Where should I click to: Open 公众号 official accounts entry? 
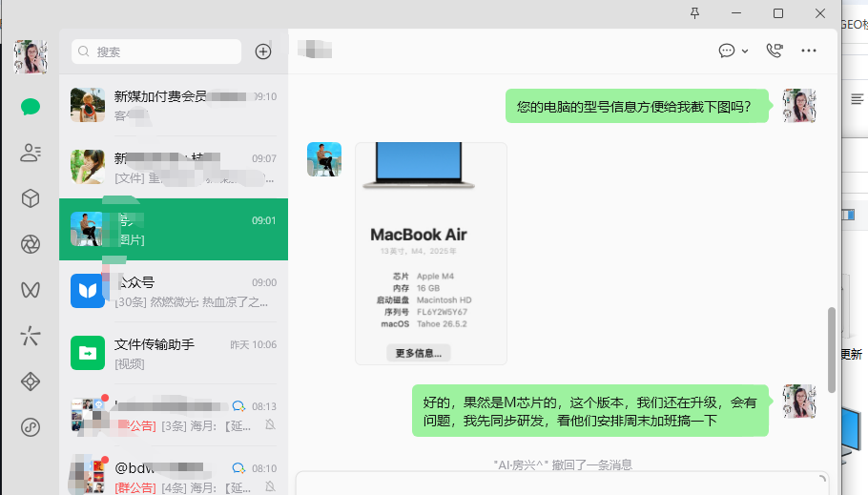[174, 291]
